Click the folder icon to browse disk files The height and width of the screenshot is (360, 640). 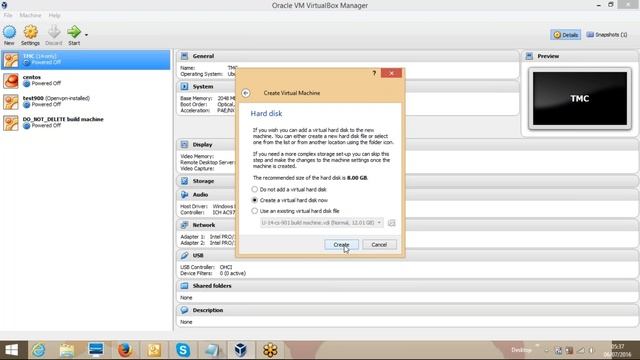(x=391, y=223)
